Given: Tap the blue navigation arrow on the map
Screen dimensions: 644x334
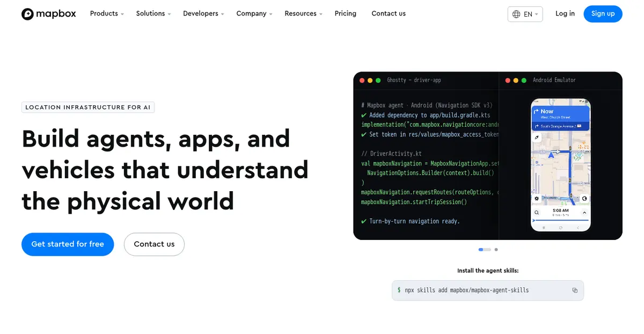Looking at the screenshot, I should pyautogui.click(x=550, y=155).
